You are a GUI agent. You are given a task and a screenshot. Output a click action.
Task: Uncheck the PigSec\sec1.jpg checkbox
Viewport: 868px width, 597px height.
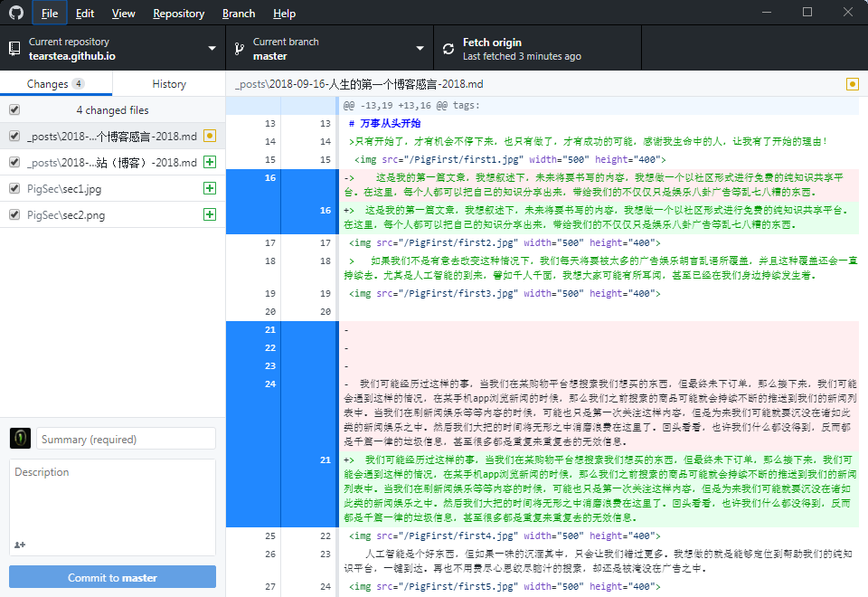pos(15,188)
